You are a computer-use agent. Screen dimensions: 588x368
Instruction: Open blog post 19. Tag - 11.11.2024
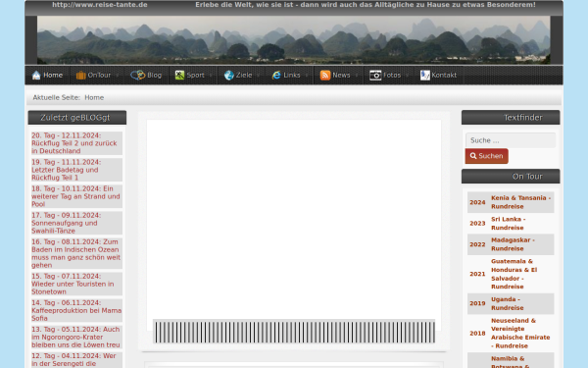76,170
